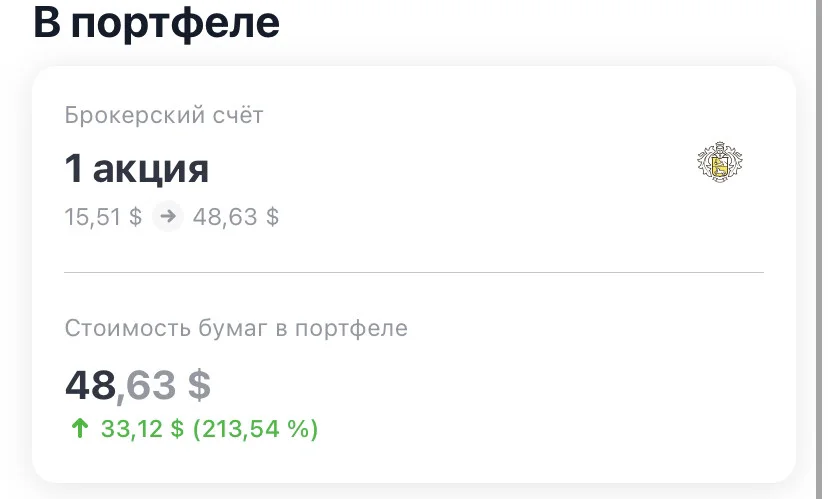
Task: Click the В портфеле section heading
Action: (156, 22)
